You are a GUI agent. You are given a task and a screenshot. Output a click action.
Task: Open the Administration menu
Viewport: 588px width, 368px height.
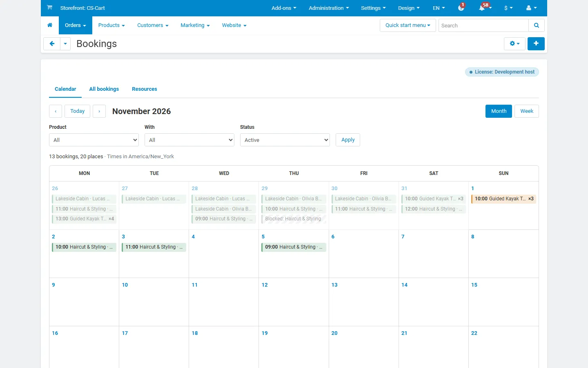click(x=329, y=8)
